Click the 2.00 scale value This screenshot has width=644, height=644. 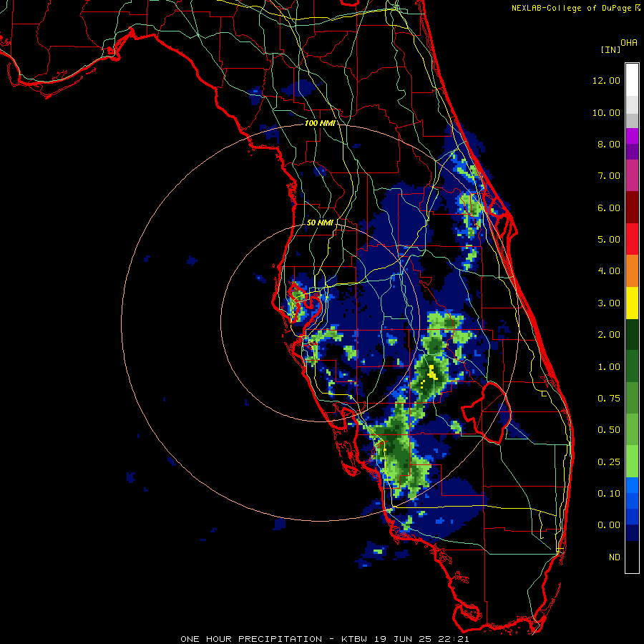point(609,335)
